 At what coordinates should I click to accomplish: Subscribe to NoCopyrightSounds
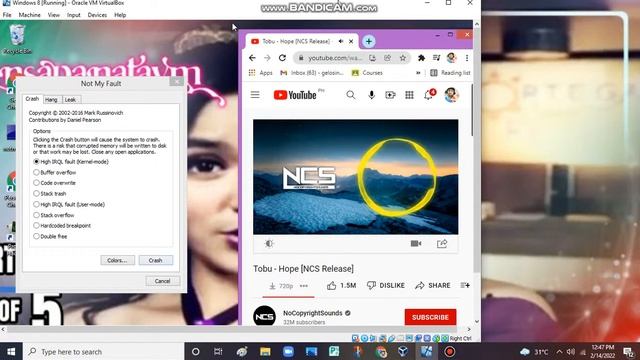pyautogui.click(x=430, y=317)
